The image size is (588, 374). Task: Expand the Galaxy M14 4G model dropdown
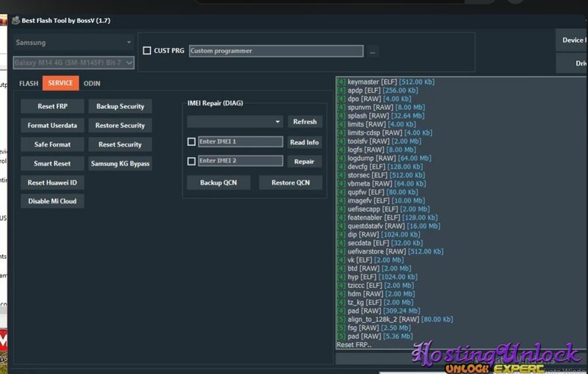pyautogui.click(x=73, y=64)
